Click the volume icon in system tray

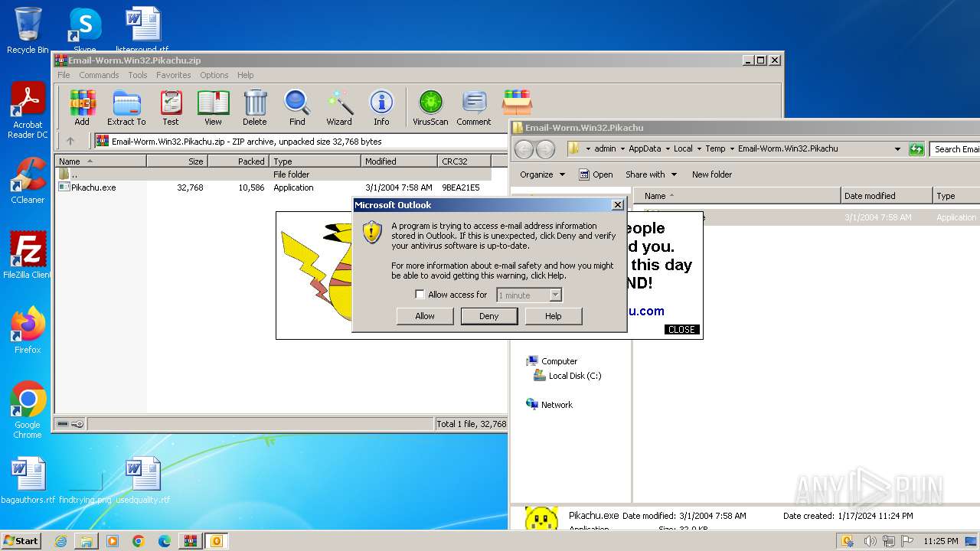coord(870,541)
